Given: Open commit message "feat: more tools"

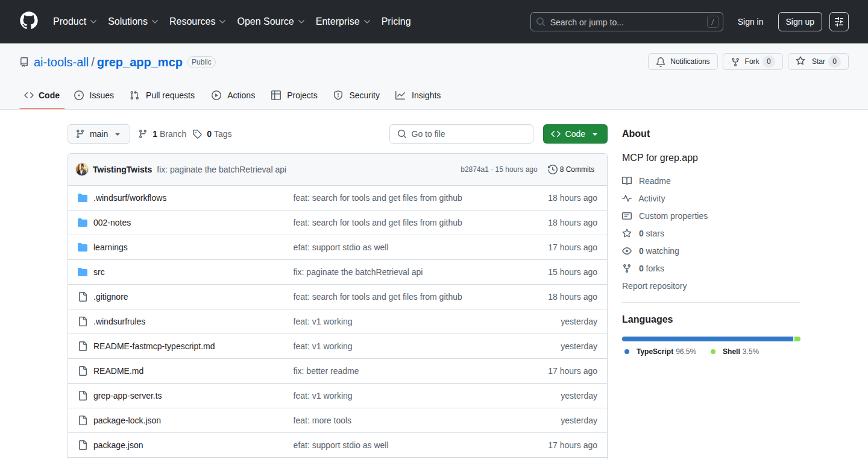Looking at the screenshot, I should (x=322, y=420).
